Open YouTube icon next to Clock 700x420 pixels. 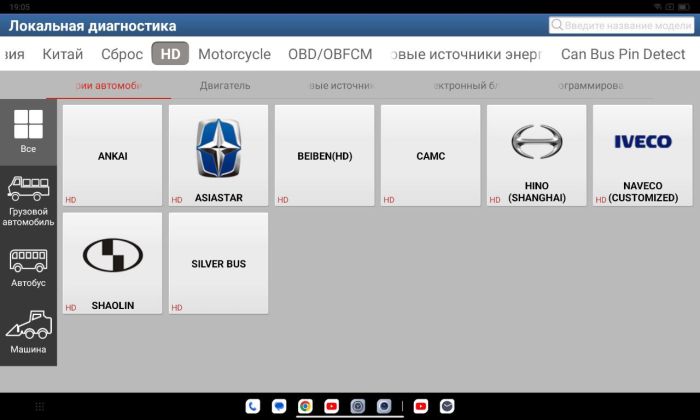pos(421,406)
